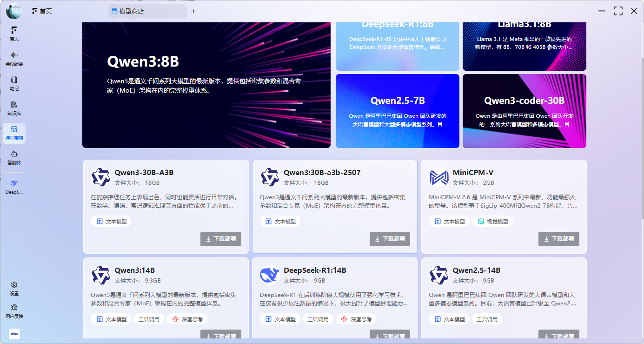Open the Qwen2.5-7B featured card

pyautogui.click(x=397, y=111)
